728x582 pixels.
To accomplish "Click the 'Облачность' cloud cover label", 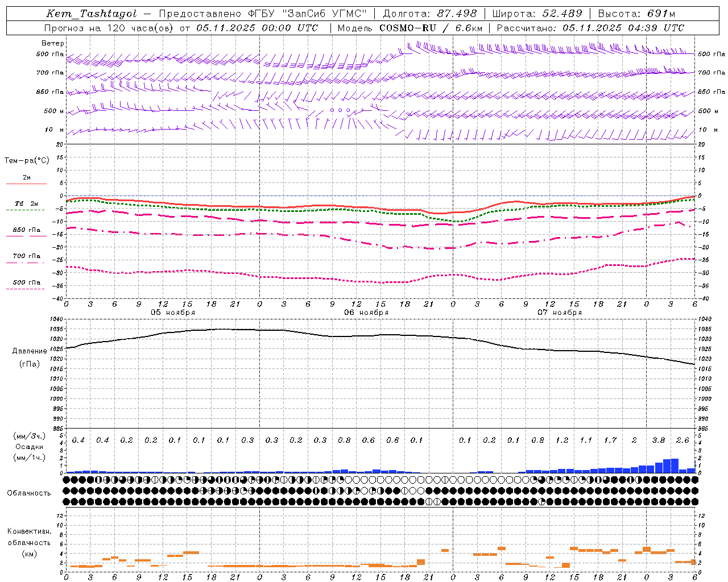I will 29,493.
